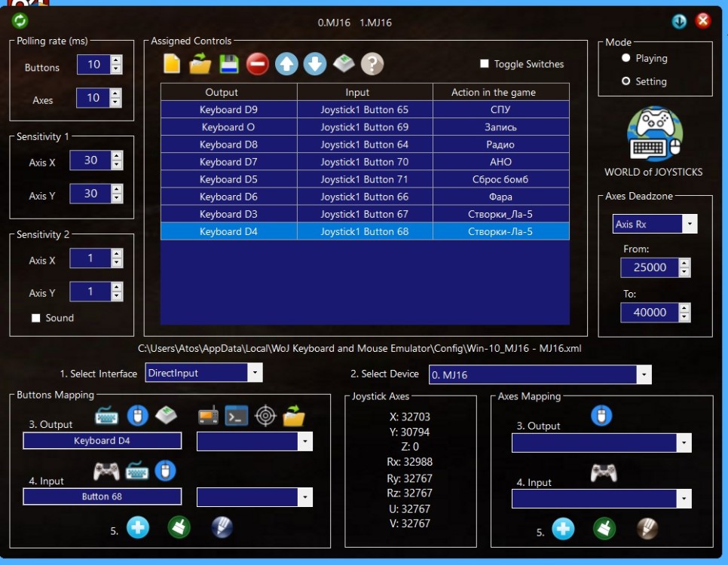Click the crosshair target icon
Image resolution: width=728 pixels, height=565 pixels.
265,416
